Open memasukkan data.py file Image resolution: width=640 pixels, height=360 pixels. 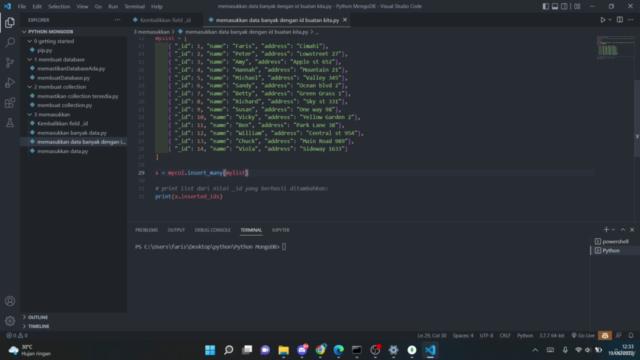coord(73,151)
